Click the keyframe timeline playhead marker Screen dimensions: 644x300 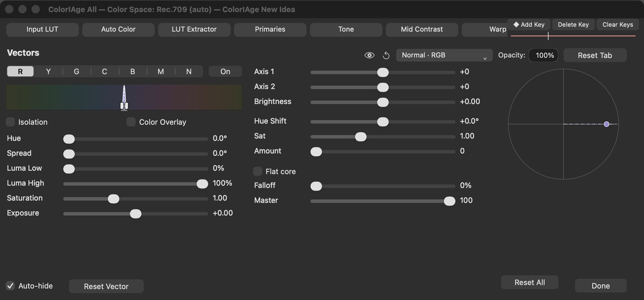coord(548,35)
